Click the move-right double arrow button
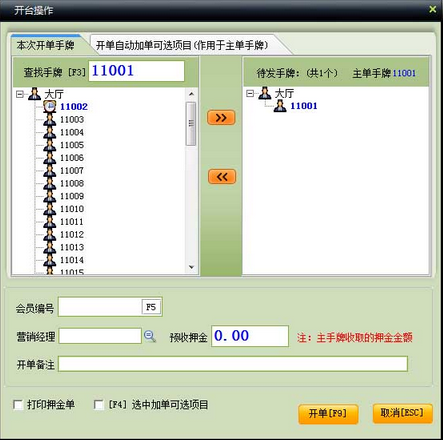443x440 pixels. pos(221,118)
